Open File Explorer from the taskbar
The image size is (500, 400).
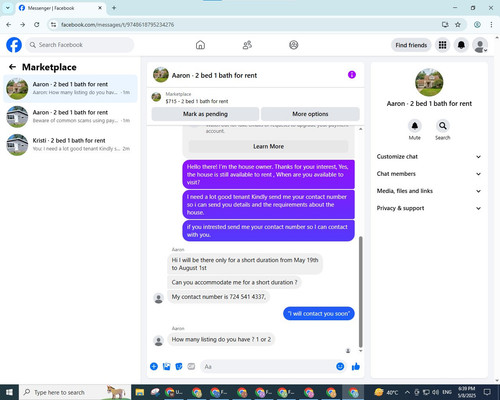(x=140, y=392)
